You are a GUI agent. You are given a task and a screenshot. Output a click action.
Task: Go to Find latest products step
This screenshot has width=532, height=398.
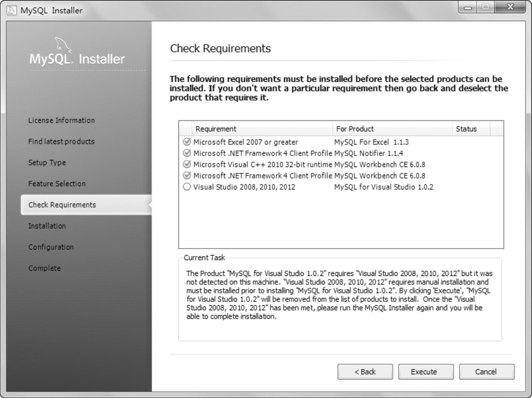[61, 141]
